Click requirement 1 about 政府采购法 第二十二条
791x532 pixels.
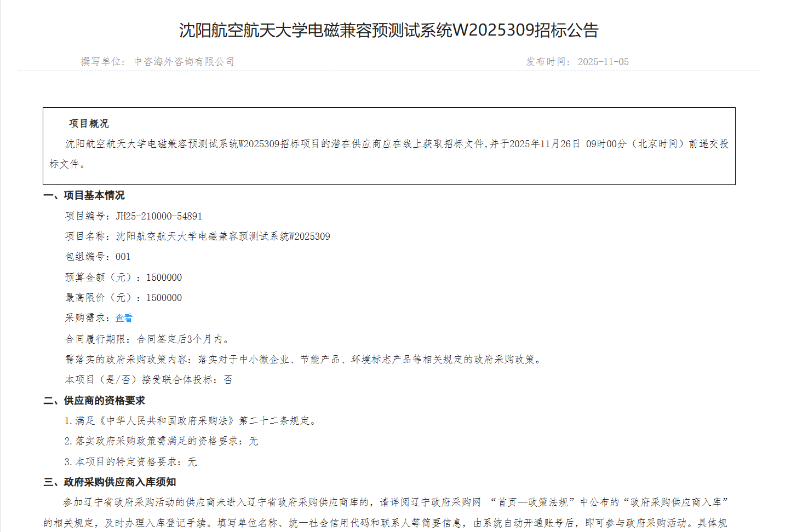(x=190, y=421)
